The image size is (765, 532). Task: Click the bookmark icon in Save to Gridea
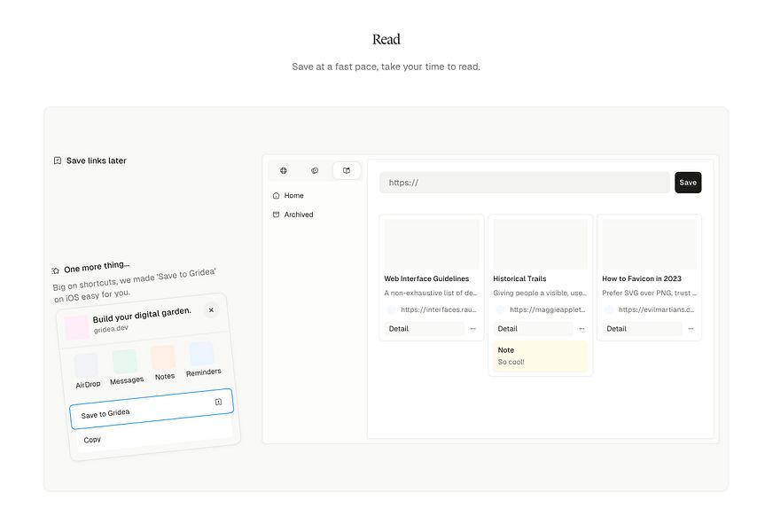(x=219, y=402)
